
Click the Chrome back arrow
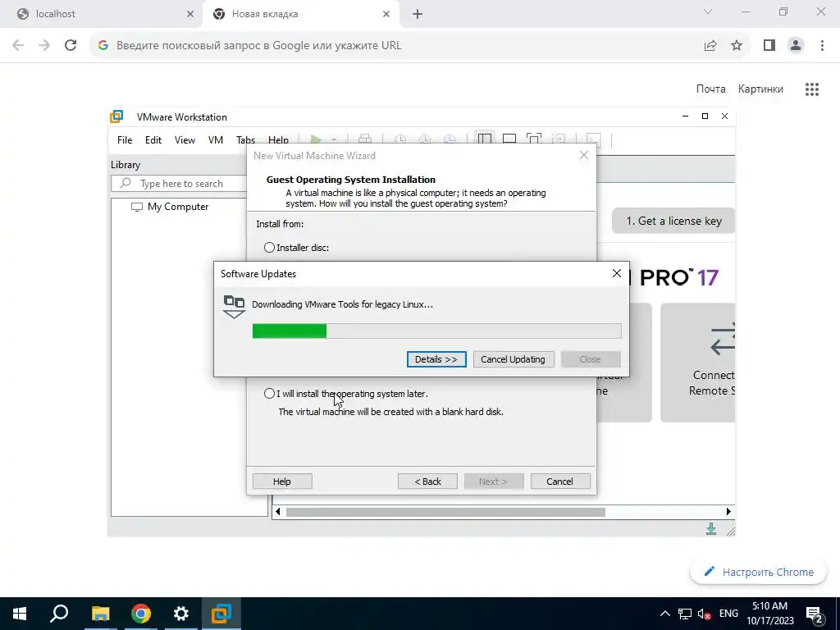(x=18, y=46)
